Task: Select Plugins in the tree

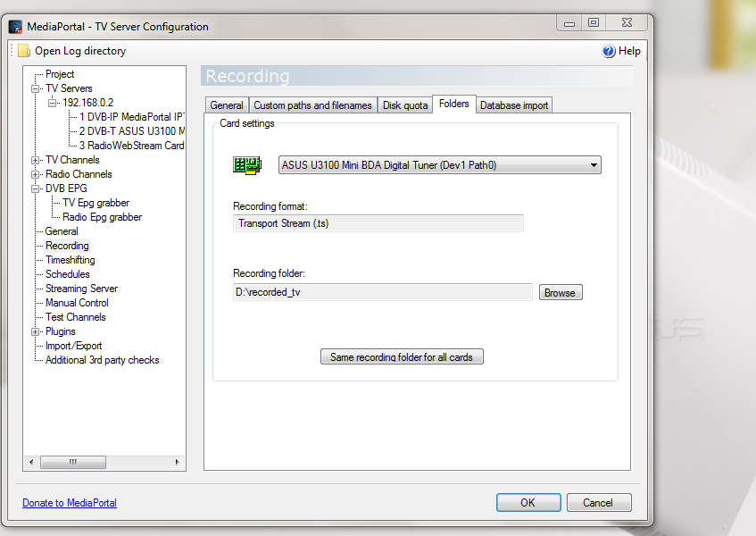Action: (61, 331)
